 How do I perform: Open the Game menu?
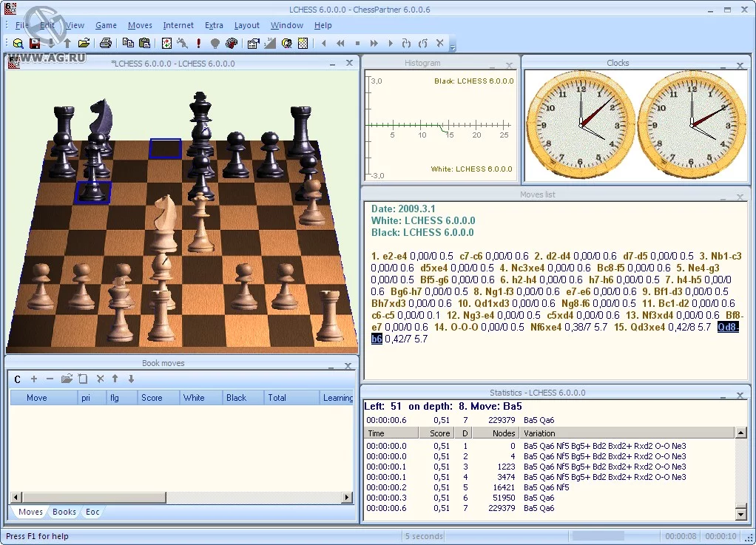(106, 26)
